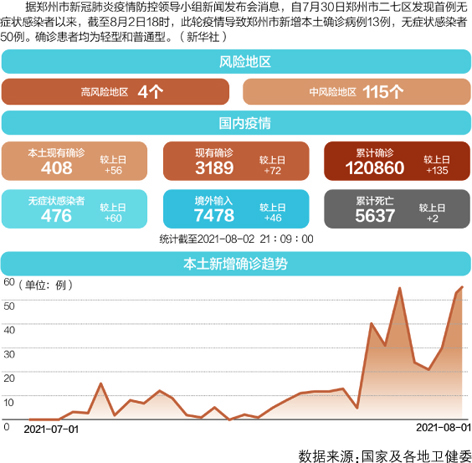Click the 本土新增确诊趋势 header banner

pos(236,264)
